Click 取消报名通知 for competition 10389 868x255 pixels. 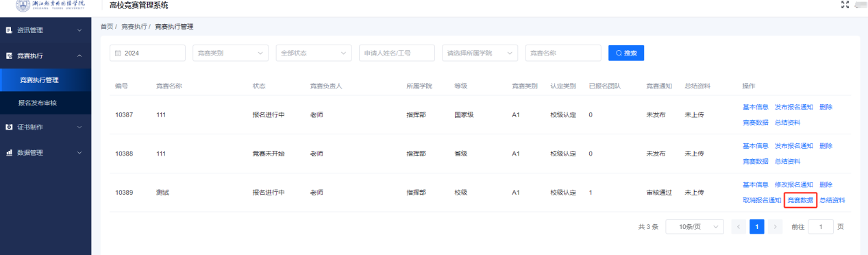pyautogui.click(x=762, y=200)
